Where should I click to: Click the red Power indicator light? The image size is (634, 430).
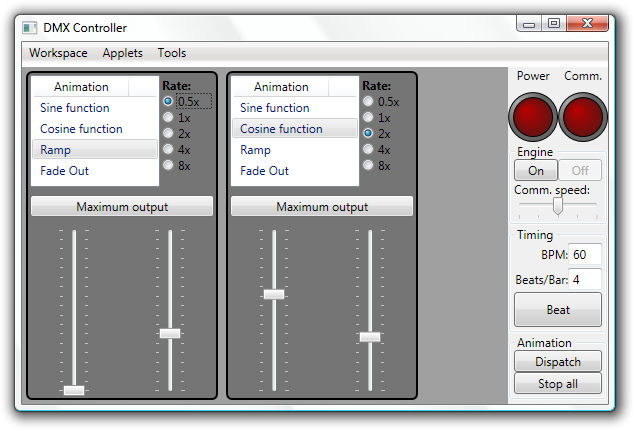coord(533,117)
